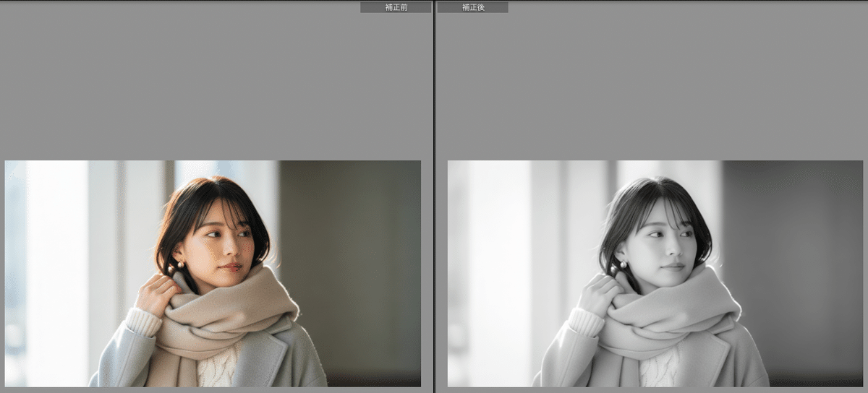
Task: Click the woman's face in the color photo
Action: pyautogui.click(x=219, y=242)
